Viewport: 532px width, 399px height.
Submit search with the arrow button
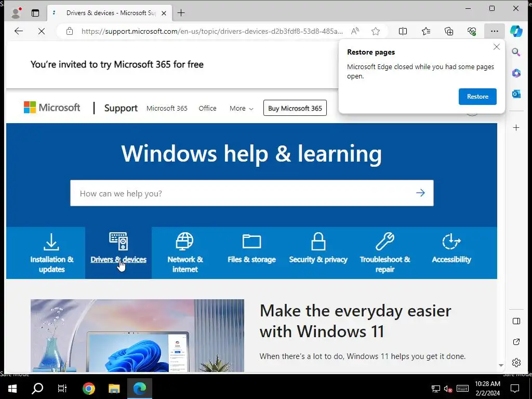pyautogui.click(x=420, y=193)
